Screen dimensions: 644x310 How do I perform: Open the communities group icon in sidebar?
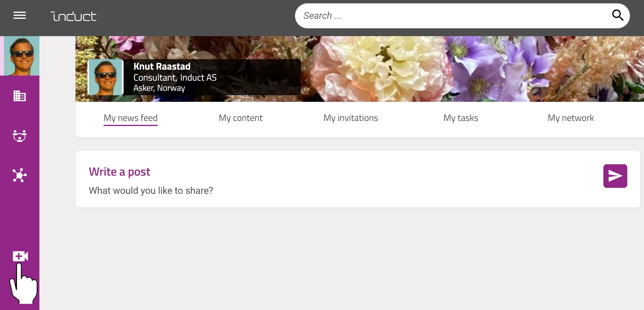point(20,136)
